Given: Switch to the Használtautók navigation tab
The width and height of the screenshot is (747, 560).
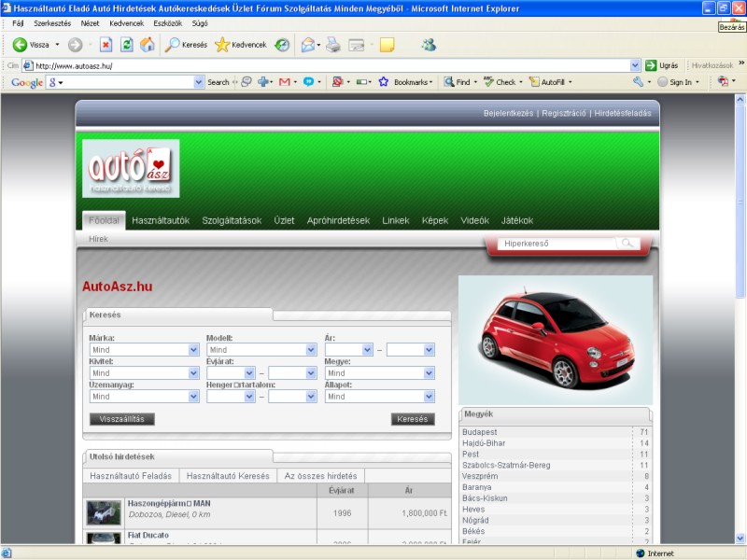Looking at the screenshot, I should 161,220.
